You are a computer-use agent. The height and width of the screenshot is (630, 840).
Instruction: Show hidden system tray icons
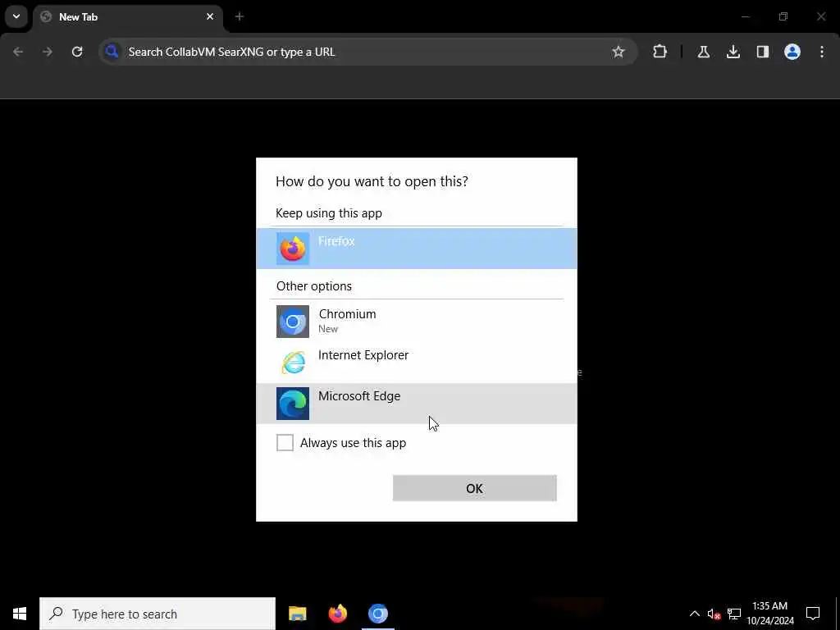point(694,614)
